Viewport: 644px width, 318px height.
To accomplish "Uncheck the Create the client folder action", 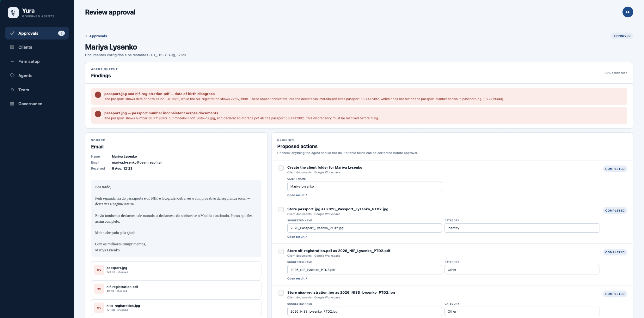I will point(281,168).
